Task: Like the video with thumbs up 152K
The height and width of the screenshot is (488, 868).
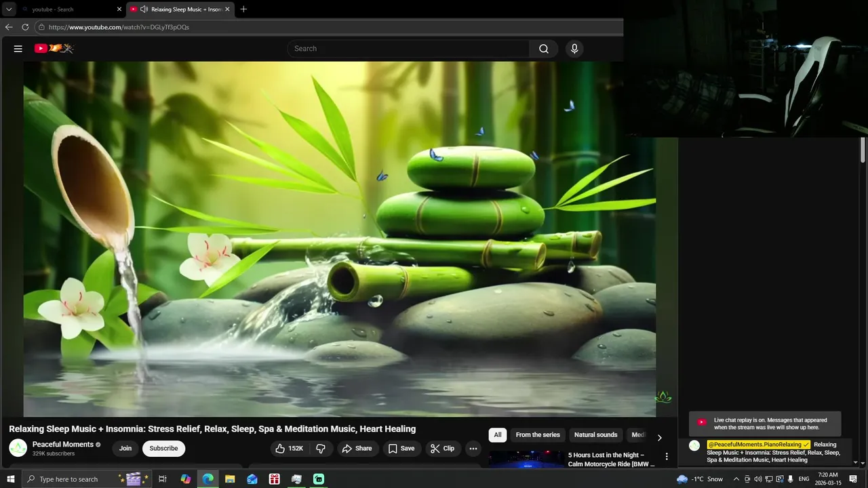Action: point(289,449)
